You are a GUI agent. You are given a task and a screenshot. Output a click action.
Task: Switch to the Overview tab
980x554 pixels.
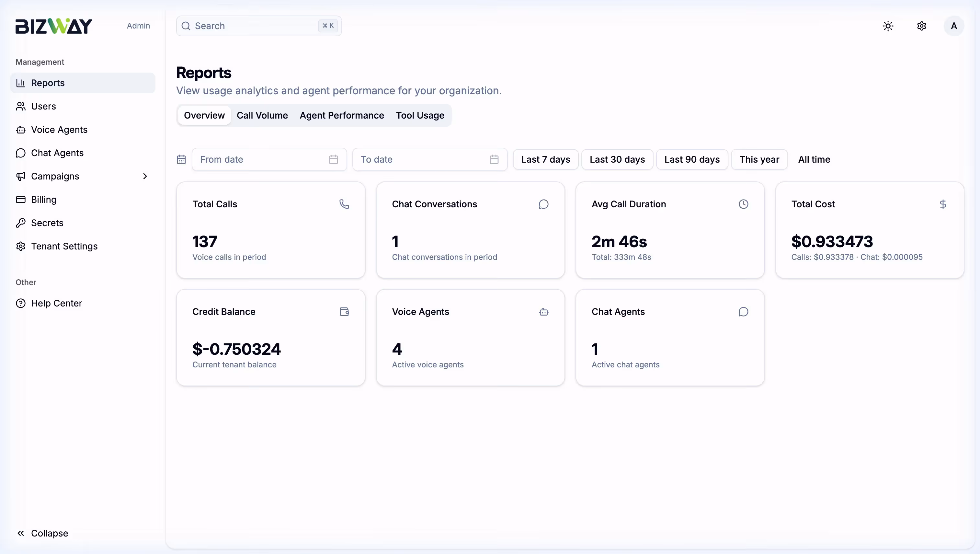coord(204,115)
